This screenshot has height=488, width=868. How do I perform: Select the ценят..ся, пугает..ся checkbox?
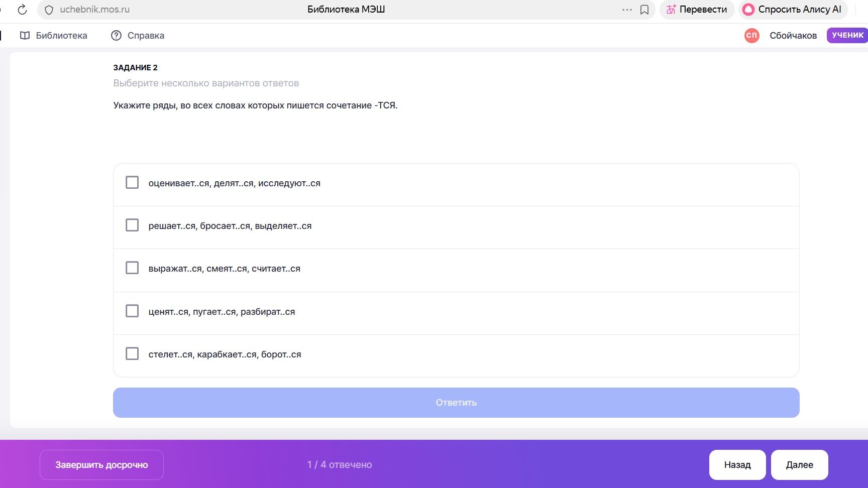[132, 311]
